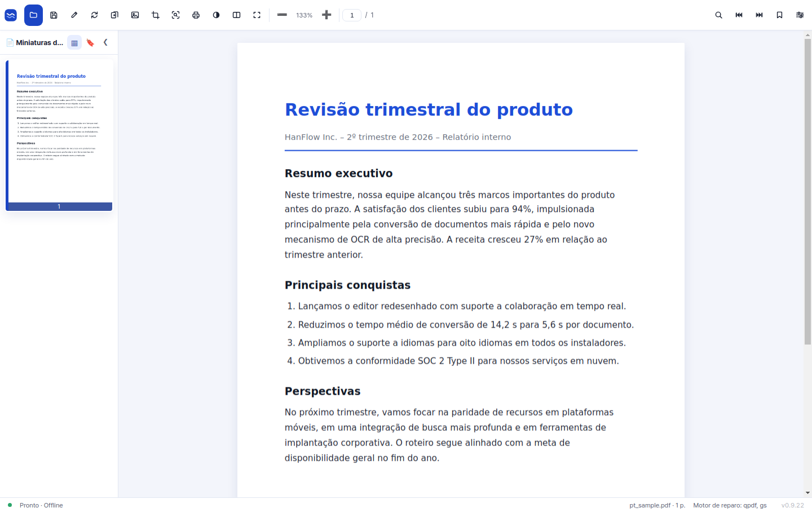Click the title 'Revisão trimestral do produto'
The height and width of the screenshot is (512, 812).
pos(429,109)
